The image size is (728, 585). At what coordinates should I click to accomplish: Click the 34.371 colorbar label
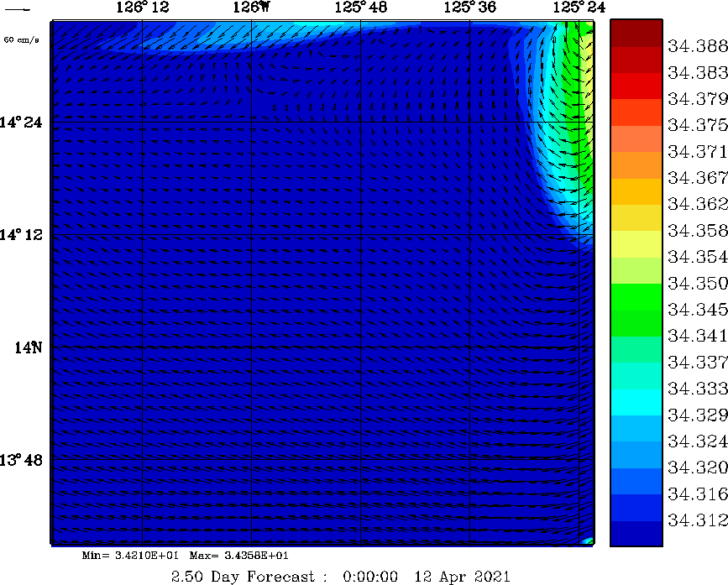698,151
